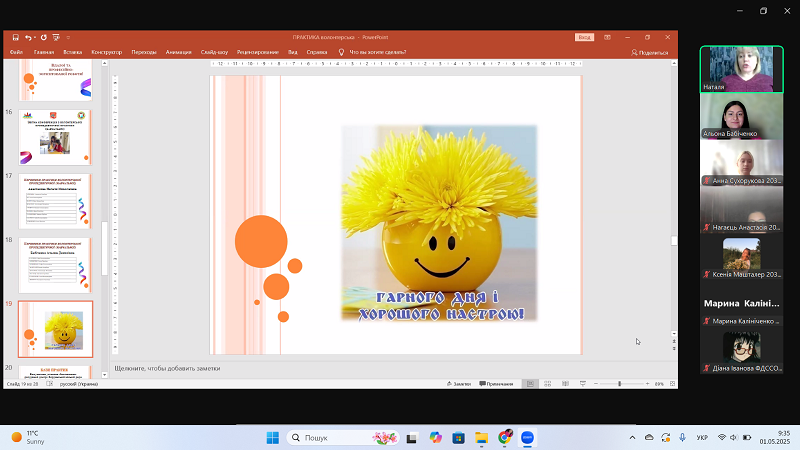Switch to Reading view icon
Image resolution: width=800 pixels, height=450 pixels.
pyautogui.click(x=565, y=384)
